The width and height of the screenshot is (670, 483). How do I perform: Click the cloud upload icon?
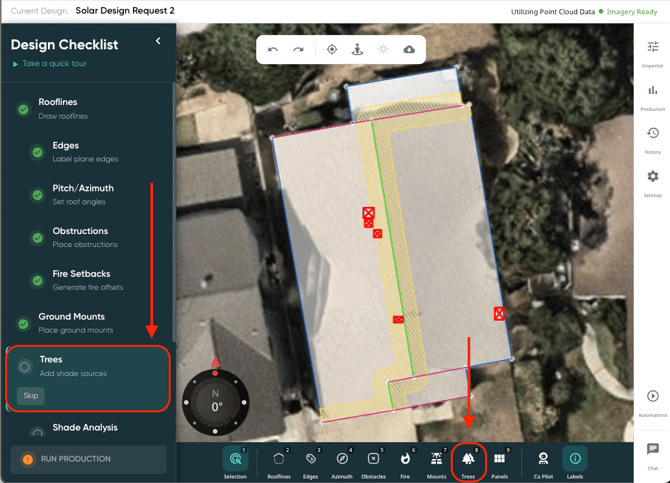409,50
